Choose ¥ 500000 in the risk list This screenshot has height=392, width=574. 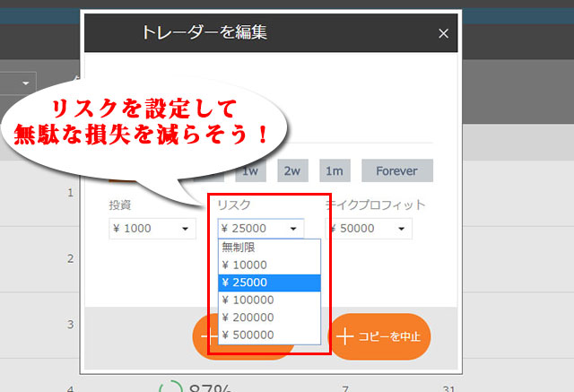(x=269, y=335)
